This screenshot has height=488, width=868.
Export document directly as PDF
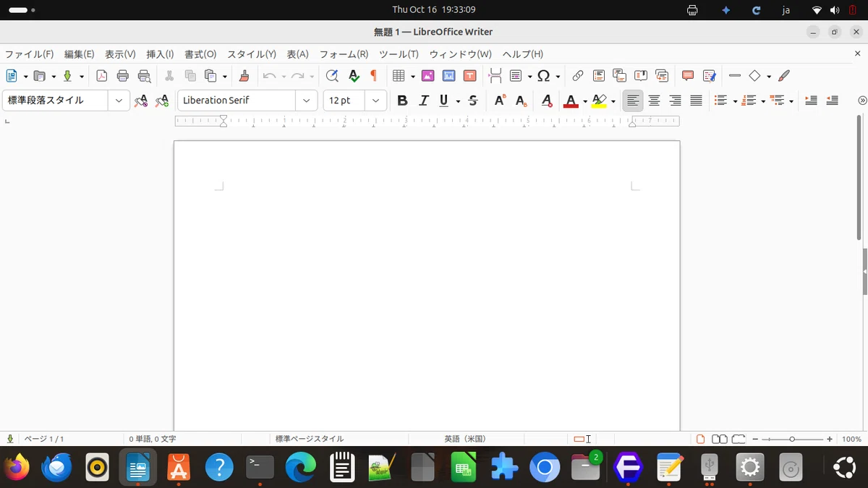tap(101, 76)
